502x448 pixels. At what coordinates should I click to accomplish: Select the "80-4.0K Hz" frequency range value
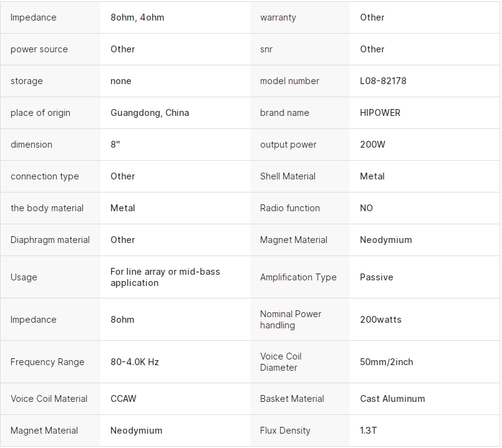[x=135, y=362]
